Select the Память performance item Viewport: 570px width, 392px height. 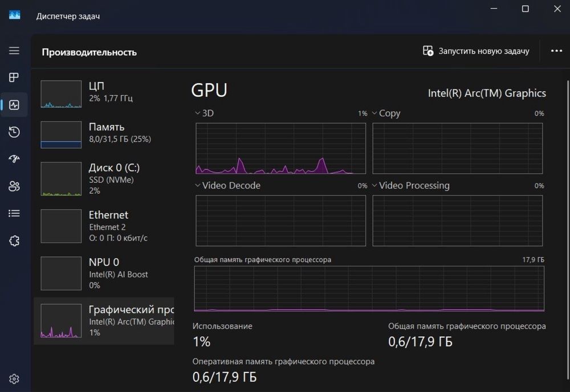104,133
